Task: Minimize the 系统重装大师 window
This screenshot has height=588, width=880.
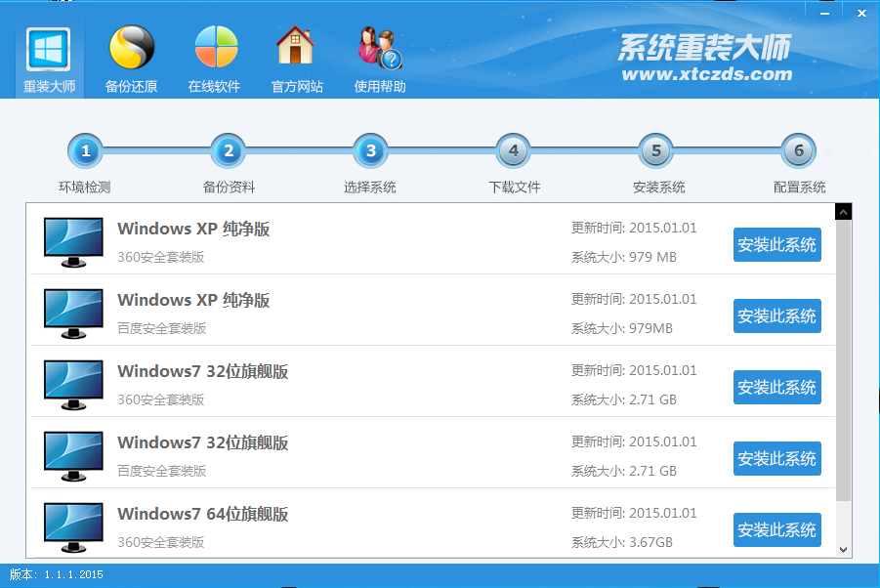Action: coord(824,13)
